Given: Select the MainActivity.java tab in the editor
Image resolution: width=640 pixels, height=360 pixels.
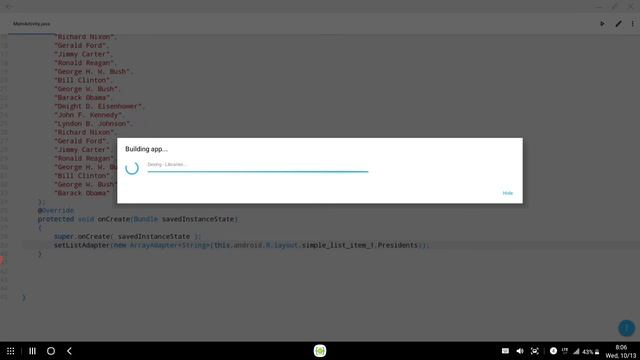Looking at the screenshot, I should coord(31,24).
